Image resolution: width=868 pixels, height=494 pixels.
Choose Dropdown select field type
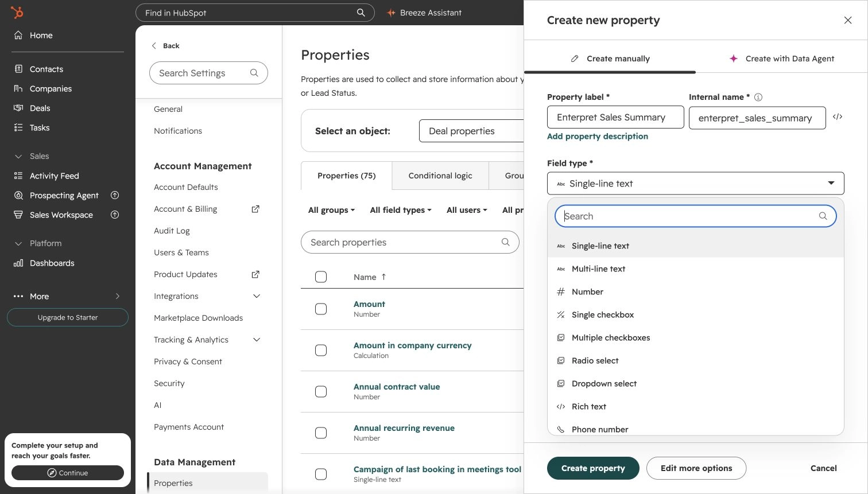(695, 383)
